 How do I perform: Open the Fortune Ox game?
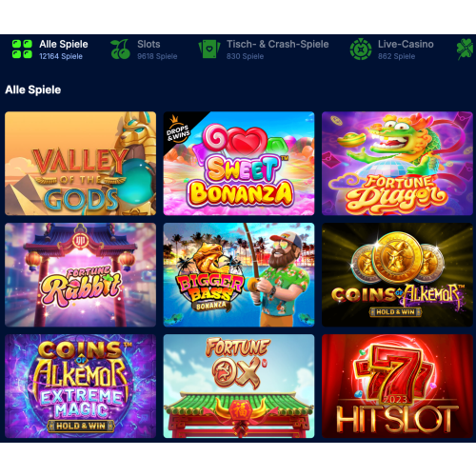click(239, 387)
